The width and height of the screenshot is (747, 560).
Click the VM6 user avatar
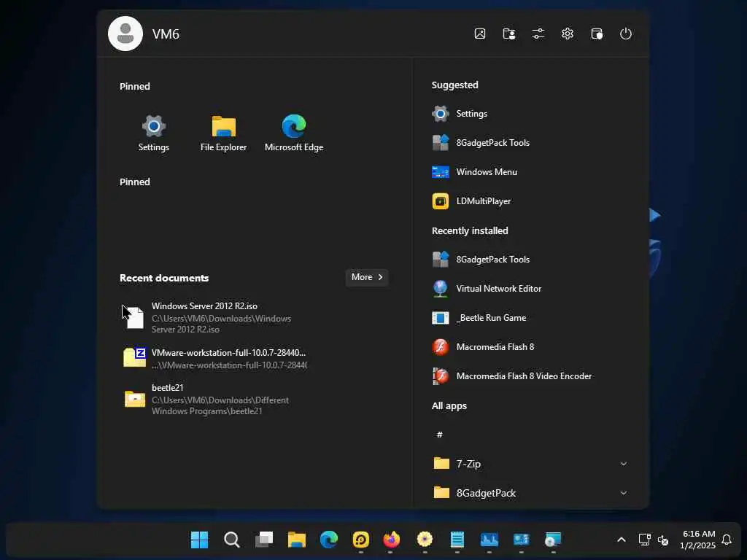pos(125,34)
